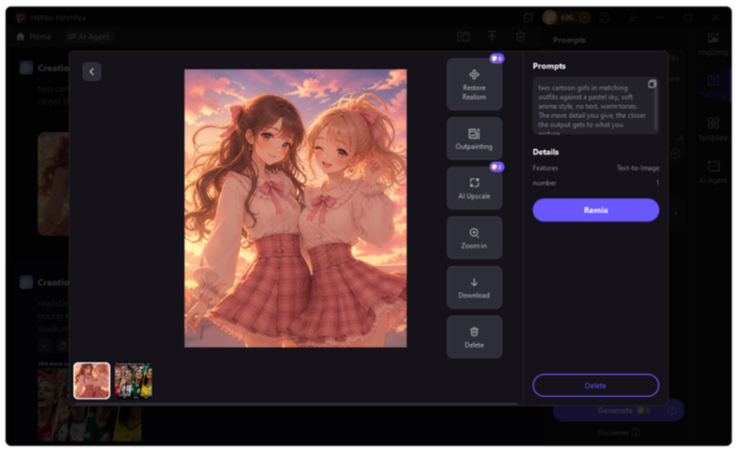
Task: Click the main anime girls preview image
Action: (295, 208)
